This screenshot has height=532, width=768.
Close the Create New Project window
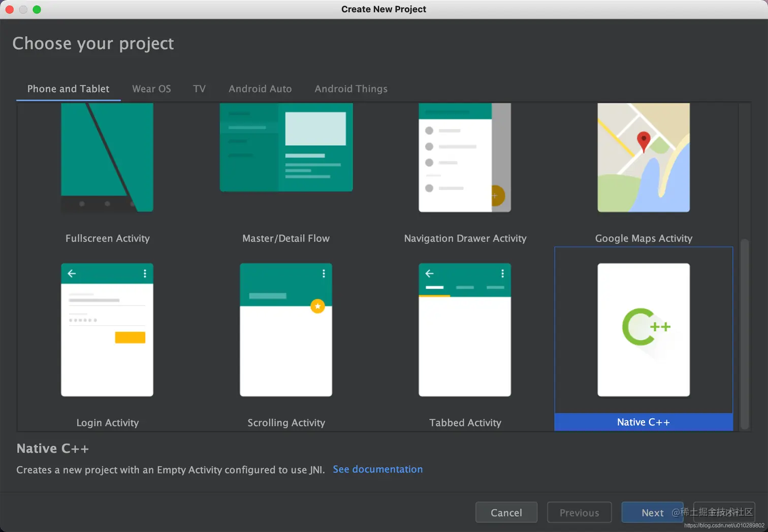(10, 9)
